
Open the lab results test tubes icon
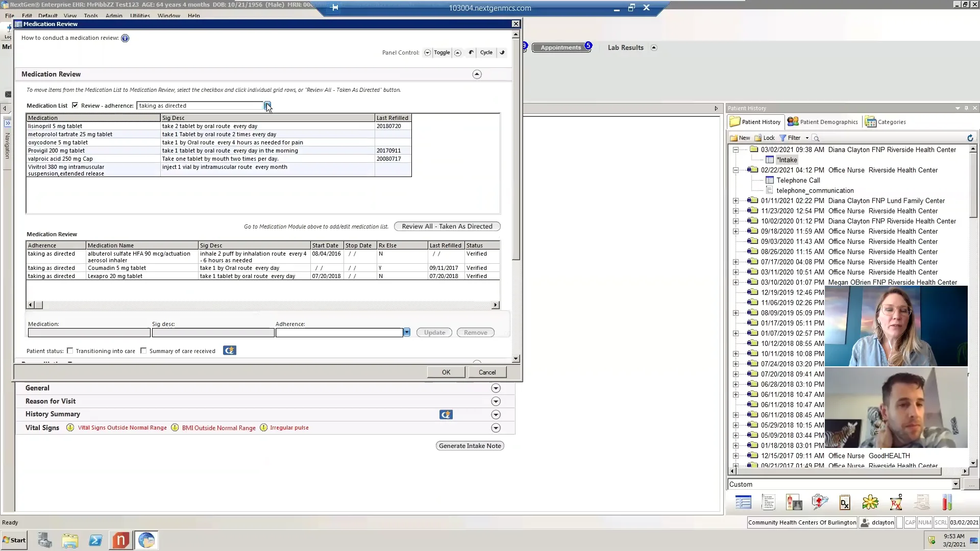pyautogui.click(x=947, y=503)
